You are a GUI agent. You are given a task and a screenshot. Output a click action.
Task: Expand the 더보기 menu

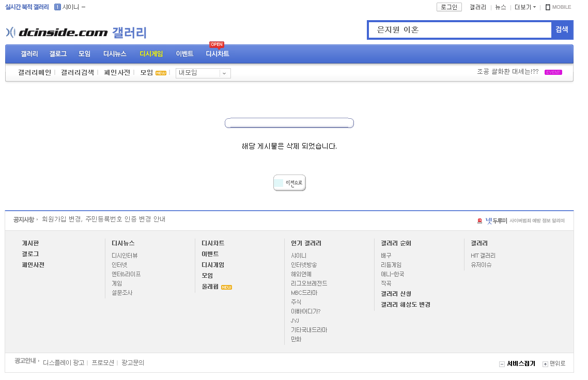525,7
